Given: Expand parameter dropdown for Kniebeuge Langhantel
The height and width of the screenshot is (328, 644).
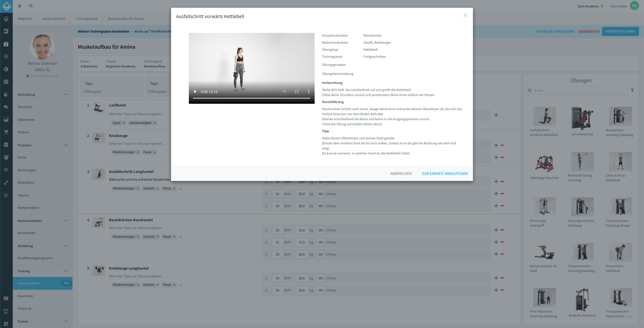Looking at the screenshot, I should click(180, 285).
